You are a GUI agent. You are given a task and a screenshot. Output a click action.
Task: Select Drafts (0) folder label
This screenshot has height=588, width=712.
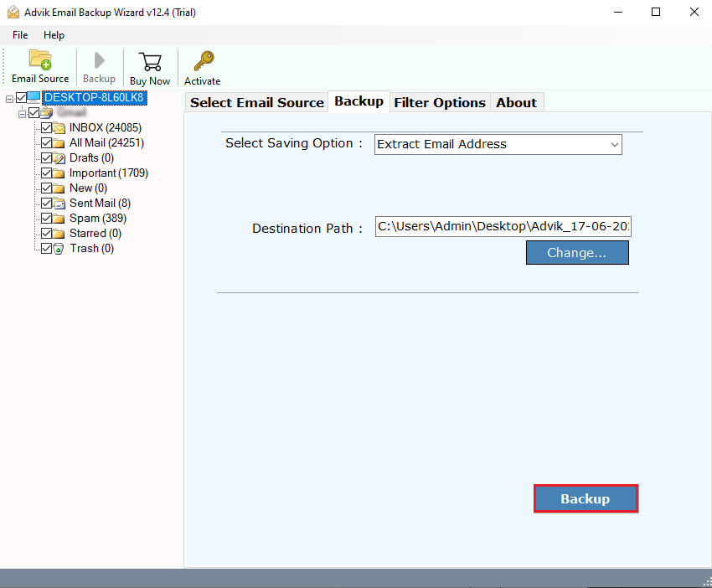coord(92,158)
